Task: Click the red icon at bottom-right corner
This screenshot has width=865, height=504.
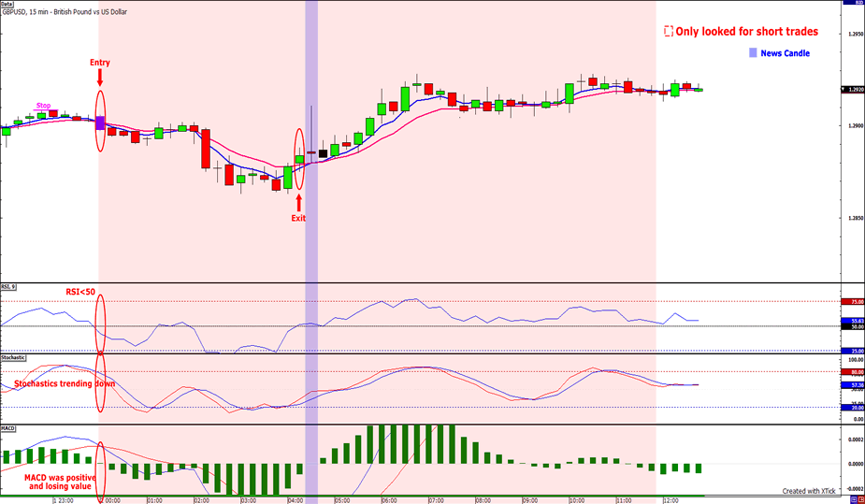Action: [860, 499]
